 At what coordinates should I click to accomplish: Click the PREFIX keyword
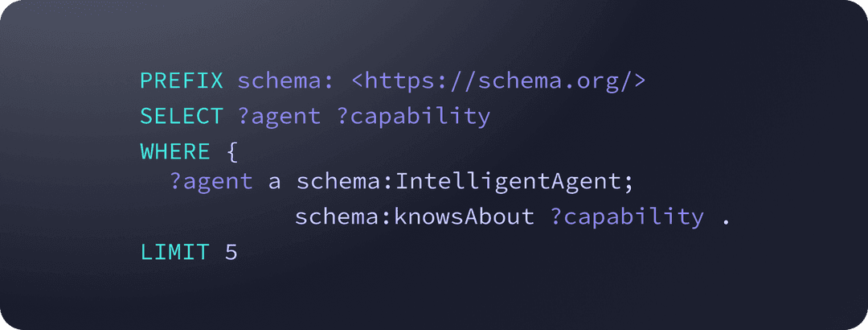click(x=181, y=80)
